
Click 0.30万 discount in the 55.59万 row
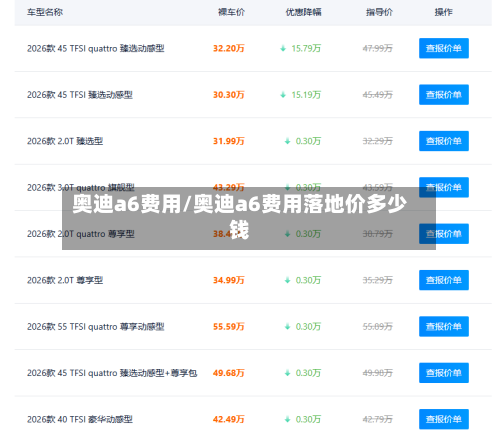click(x=308, y=326)
